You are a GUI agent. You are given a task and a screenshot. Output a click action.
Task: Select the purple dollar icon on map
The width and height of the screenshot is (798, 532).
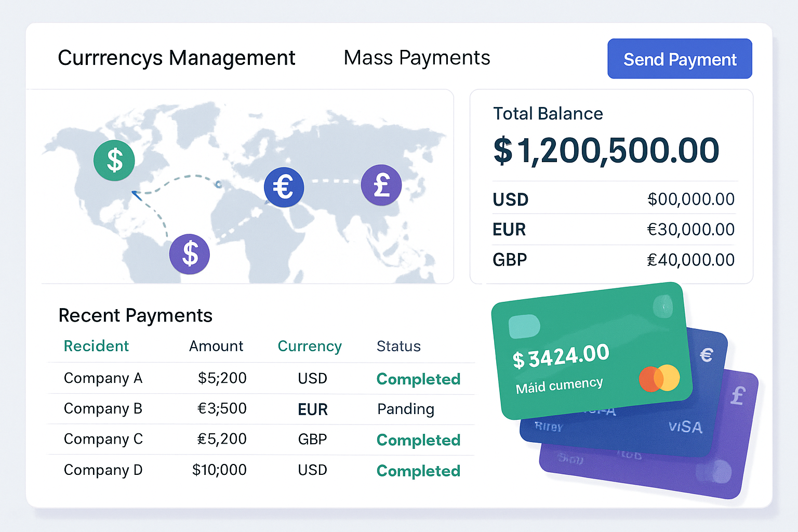[190, 254]
